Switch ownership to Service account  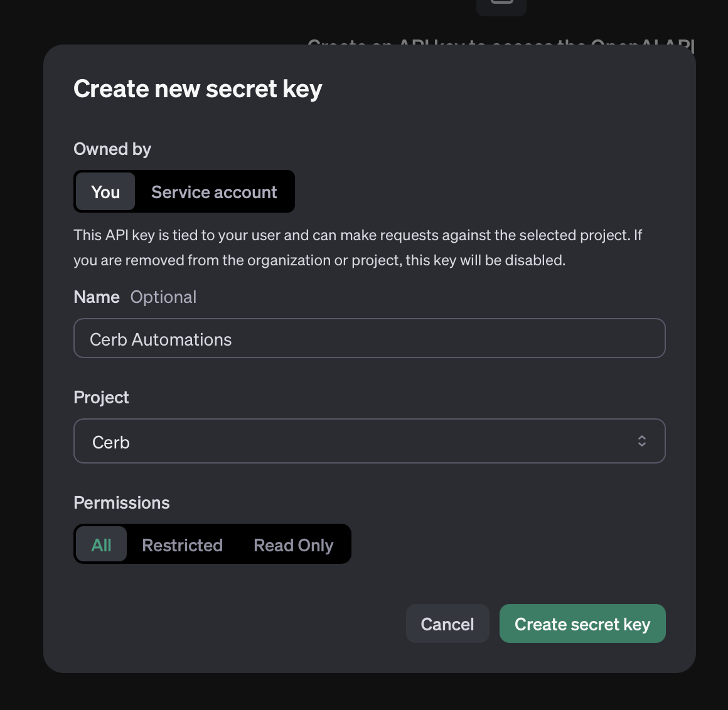click(214, 192)
